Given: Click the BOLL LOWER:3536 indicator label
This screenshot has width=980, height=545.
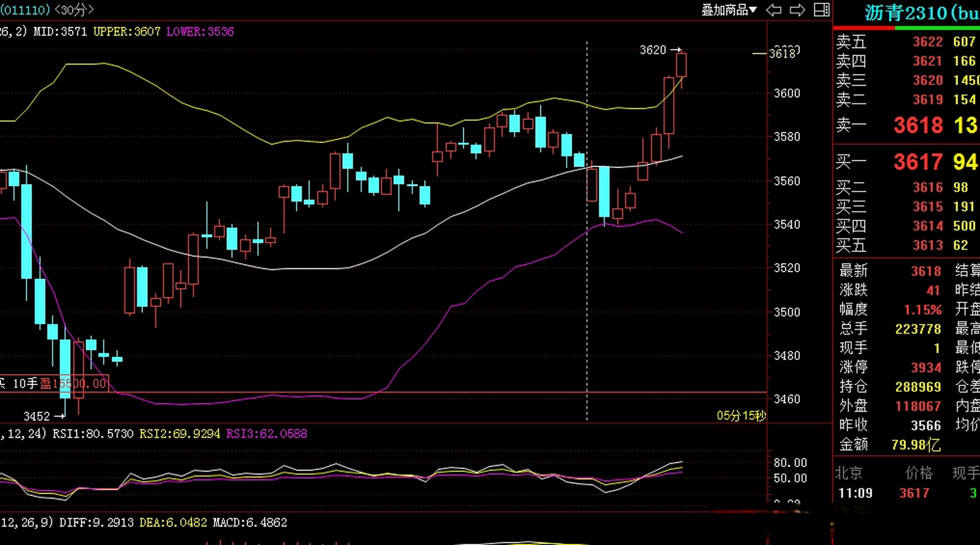Looking at the screenshot, I should click(x=200, y=32).
